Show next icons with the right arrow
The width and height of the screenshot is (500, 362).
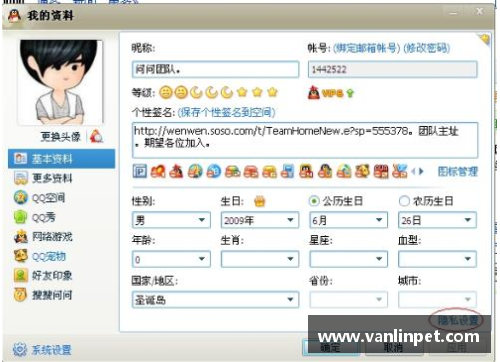click(421, 172)
